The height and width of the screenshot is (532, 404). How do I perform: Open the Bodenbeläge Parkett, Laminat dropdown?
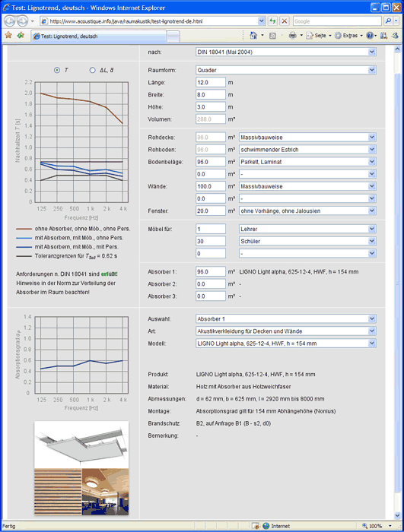click(x=307, y=162)
